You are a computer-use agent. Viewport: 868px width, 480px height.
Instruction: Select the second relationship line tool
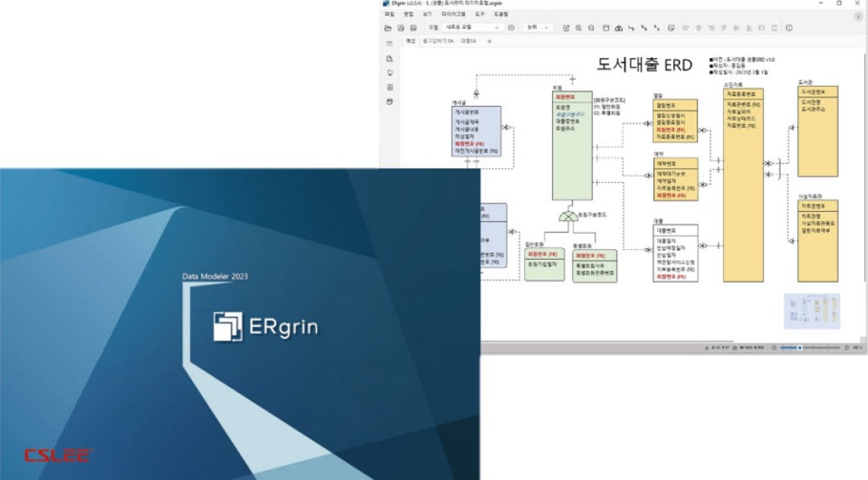[644, 27]
